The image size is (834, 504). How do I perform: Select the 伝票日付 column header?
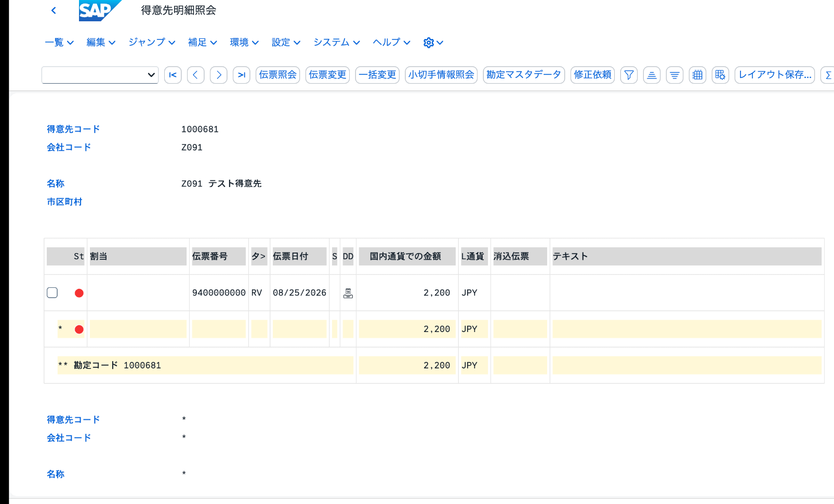click(300, 256)
